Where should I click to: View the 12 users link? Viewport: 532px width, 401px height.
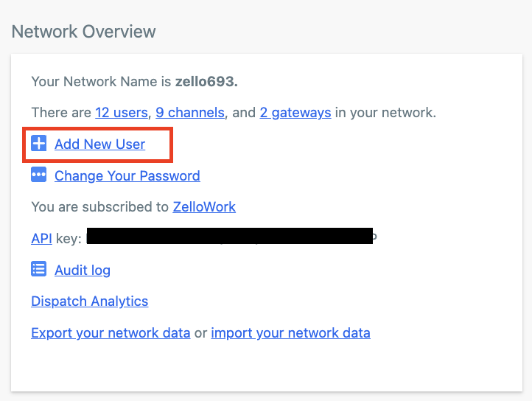coord(122,112)
